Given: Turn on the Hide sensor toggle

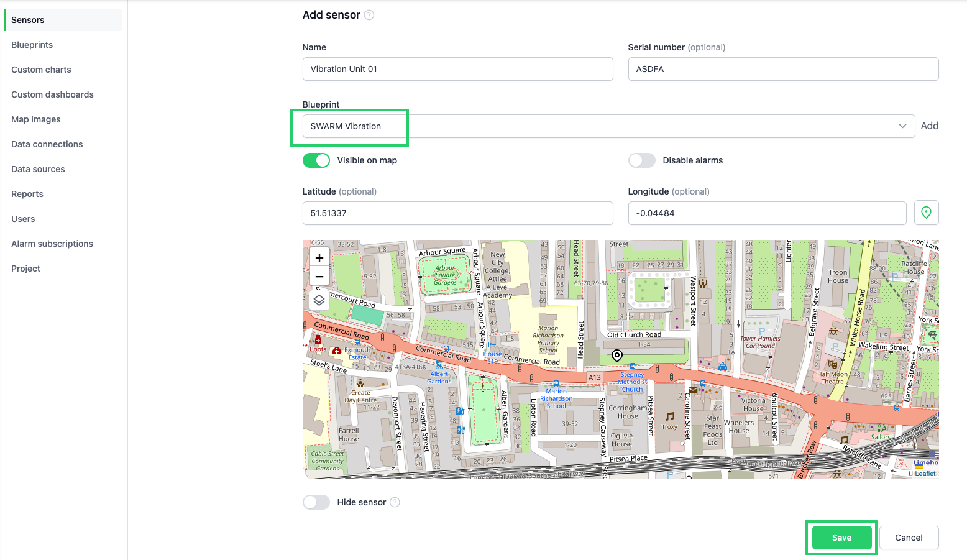Looking at the screenshot, I should (316, 502).
